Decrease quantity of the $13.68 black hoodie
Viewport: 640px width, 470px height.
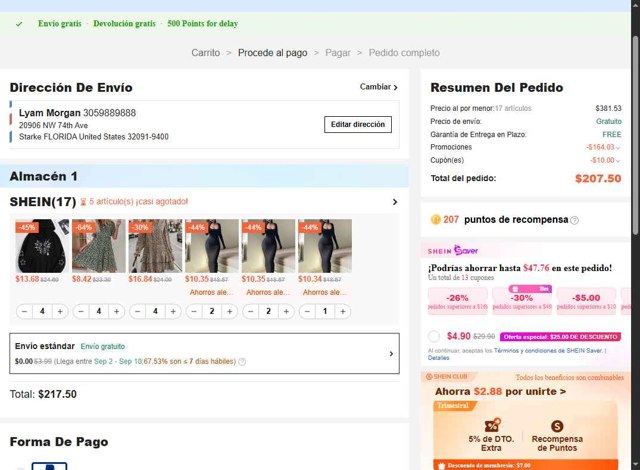tap(24, 311)
